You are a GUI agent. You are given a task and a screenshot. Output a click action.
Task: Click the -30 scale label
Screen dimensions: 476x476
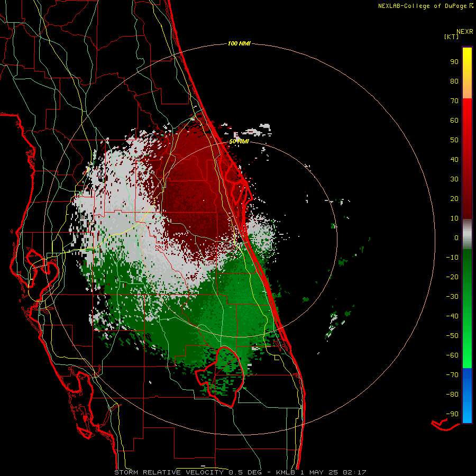coord(452,297)
